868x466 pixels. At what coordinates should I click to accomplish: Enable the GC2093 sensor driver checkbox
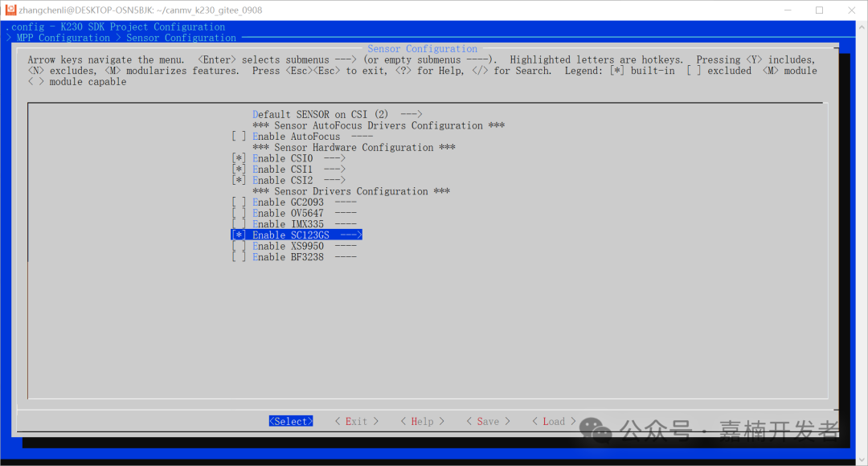(239, 202)
